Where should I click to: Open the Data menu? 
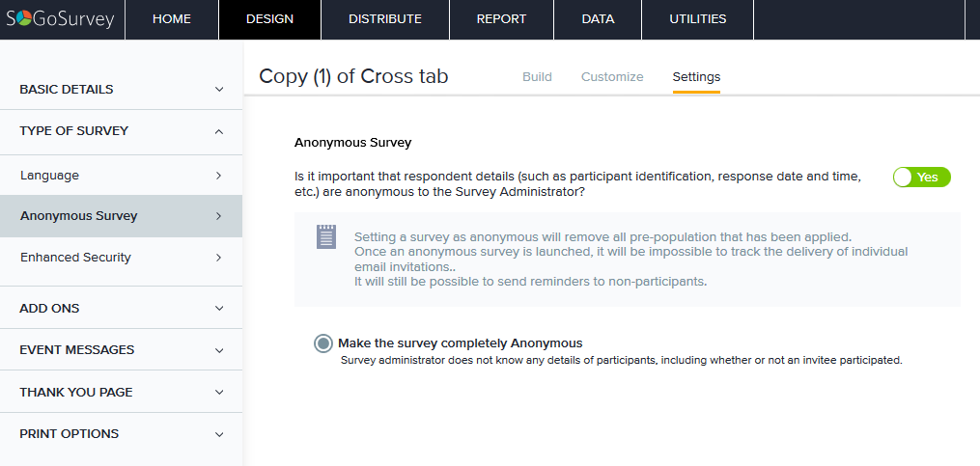coord(598,19)
